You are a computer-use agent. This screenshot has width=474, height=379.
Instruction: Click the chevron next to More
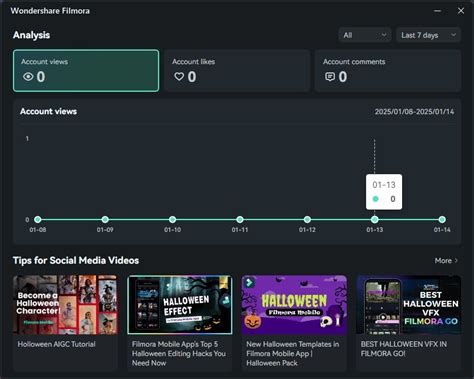[456, 261]
